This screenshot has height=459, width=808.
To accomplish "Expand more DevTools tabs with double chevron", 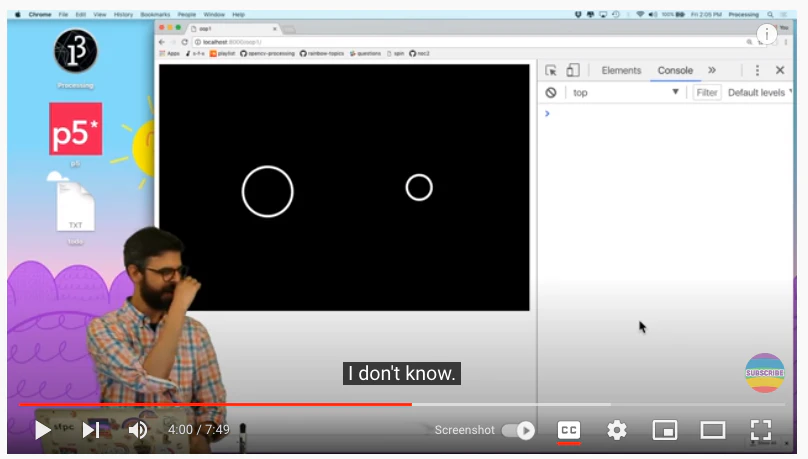I will coord(712,70).
